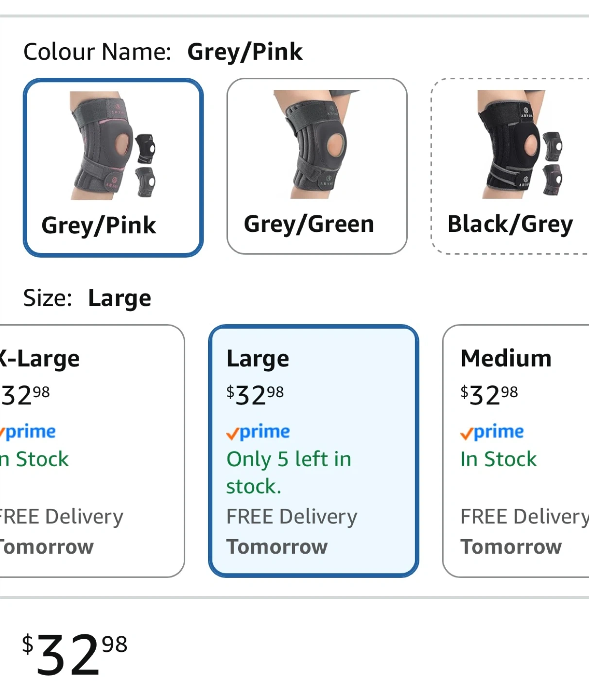Click the Grey/Green knee brace image
The height and width of the screenshot is (700, 589).
coord(318,144)
